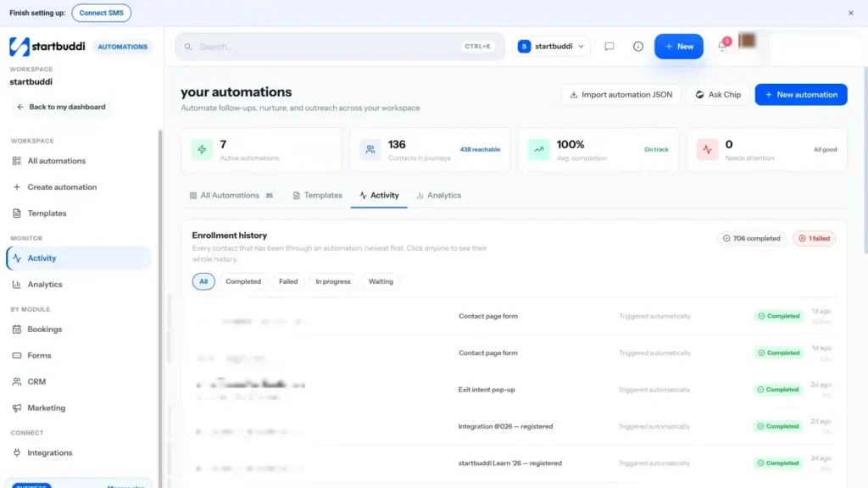Click the Forms icon in sidebar
868x488 pixels.
(17, 355)
